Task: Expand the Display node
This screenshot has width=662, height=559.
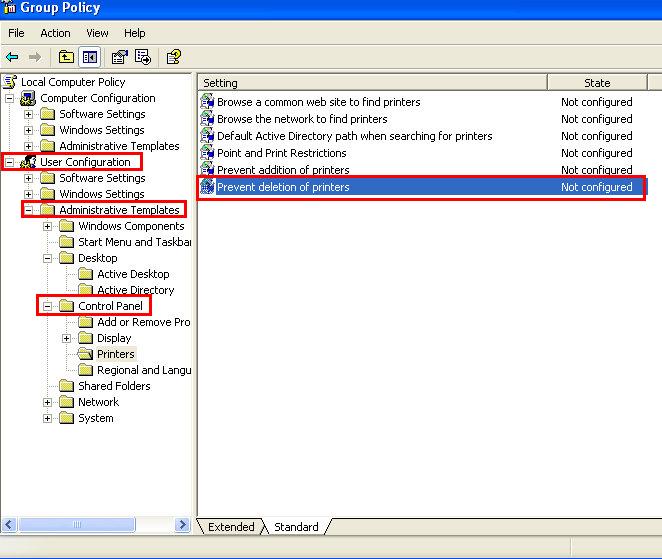Action: 66,338
